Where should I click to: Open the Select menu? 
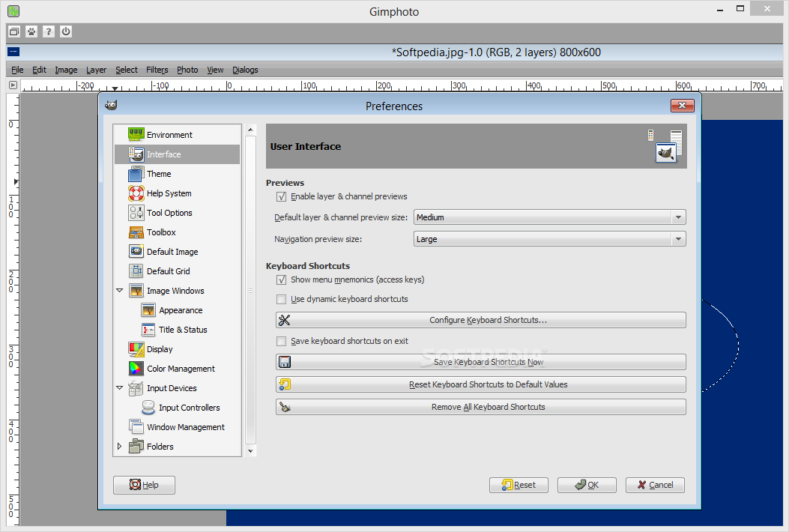click(127, 70)
